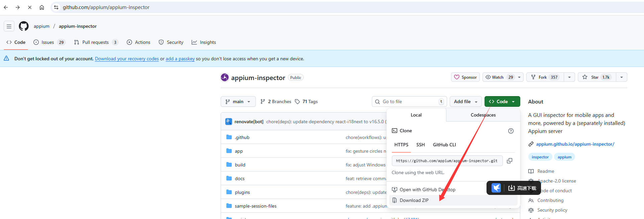Open the Apache-2.0 license link
Screen dimensions: 644x219
click(557, 181)
